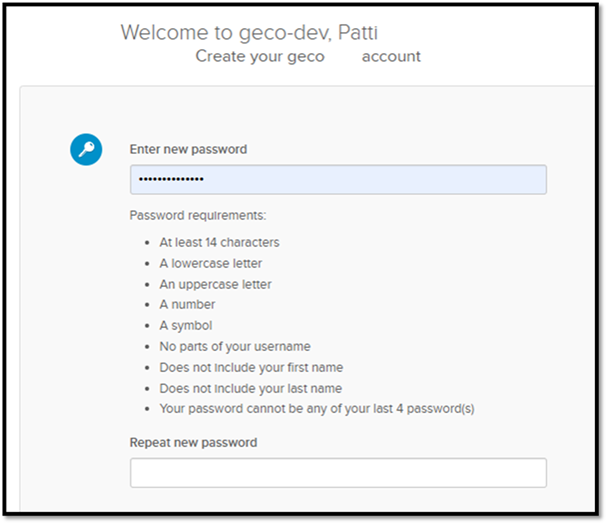The width and height of the screenshot is (607, 524).
Task: Point at the "A number" requirement
Action: click(x=187, y=304)
